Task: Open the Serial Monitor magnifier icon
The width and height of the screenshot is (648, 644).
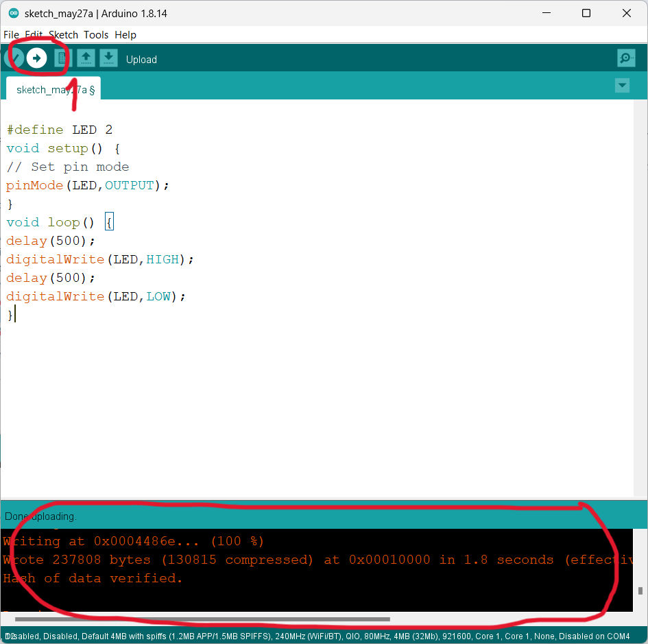Action: (626, 58)
